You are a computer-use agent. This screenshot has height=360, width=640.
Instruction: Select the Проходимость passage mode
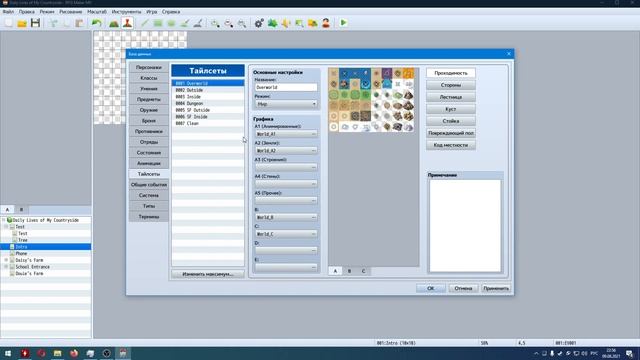pos(451,73)
